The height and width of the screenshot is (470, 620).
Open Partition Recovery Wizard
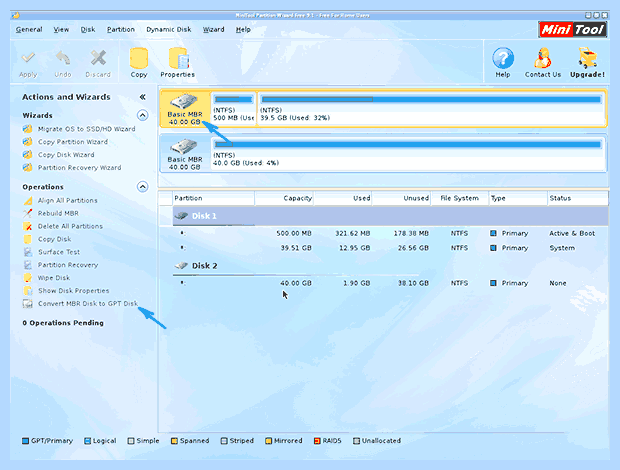(x=79, y=168)
